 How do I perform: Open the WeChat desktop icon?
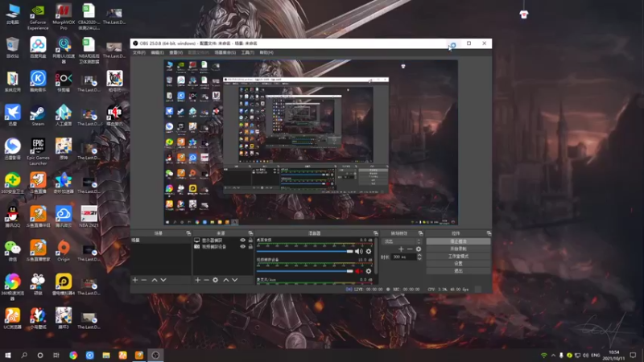pyautogui.click(x=13, y=251)
